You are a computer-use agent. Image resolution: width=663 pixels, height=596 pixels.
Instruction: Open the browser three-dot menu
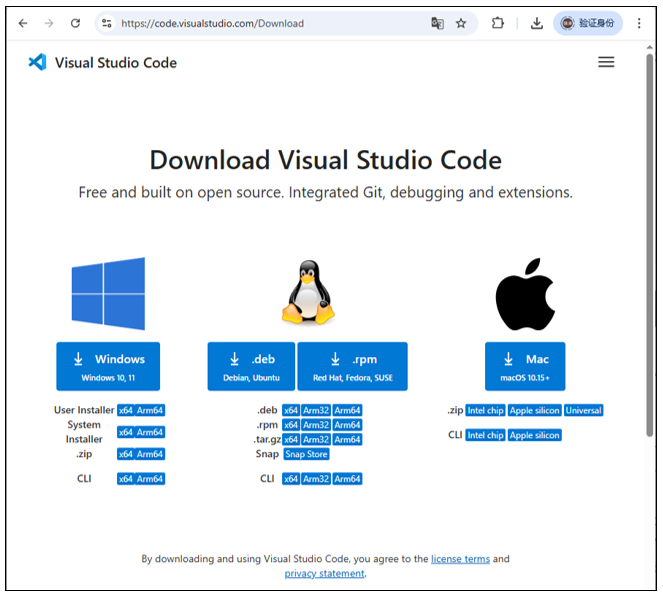639,23
